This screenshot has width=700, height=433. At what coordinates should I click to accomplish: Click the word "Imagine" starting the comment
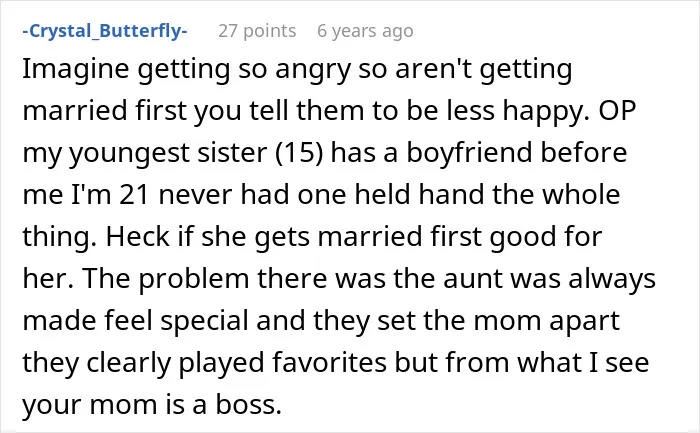76,70
